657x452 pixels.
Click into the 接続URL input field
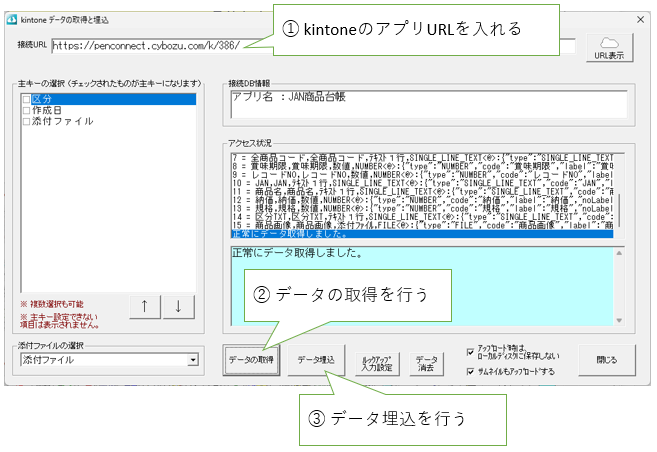(313, 46)
